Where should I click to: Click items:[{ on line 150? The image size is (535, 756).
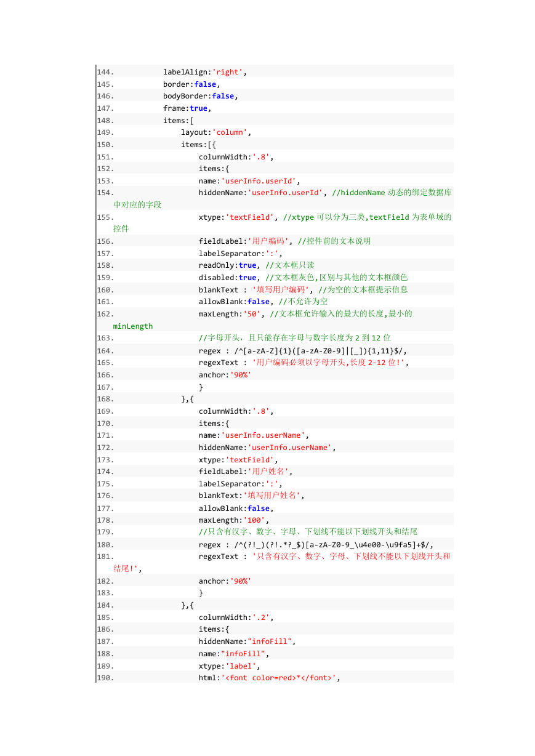pyautogui.click(x=198, y=145)
